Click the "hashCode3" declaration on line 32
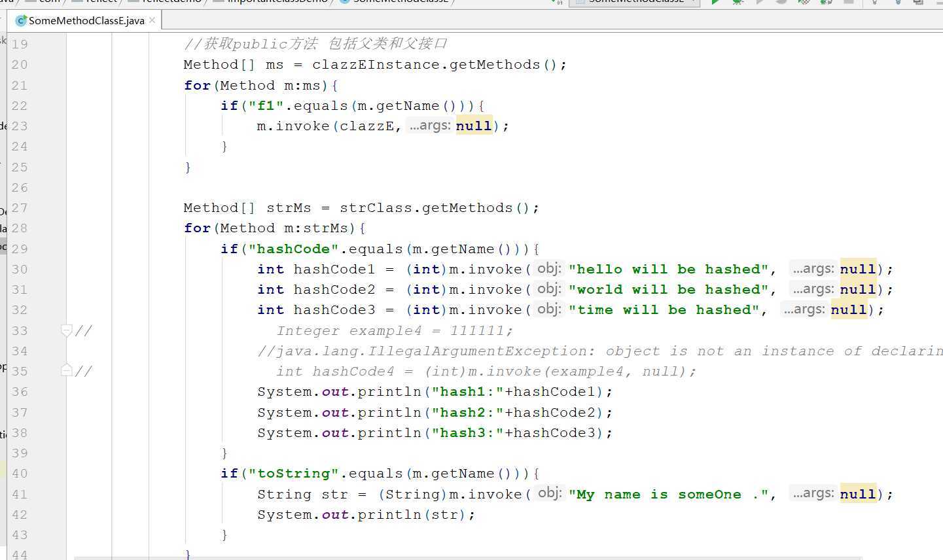943x560 pixels. pos(334,309)
